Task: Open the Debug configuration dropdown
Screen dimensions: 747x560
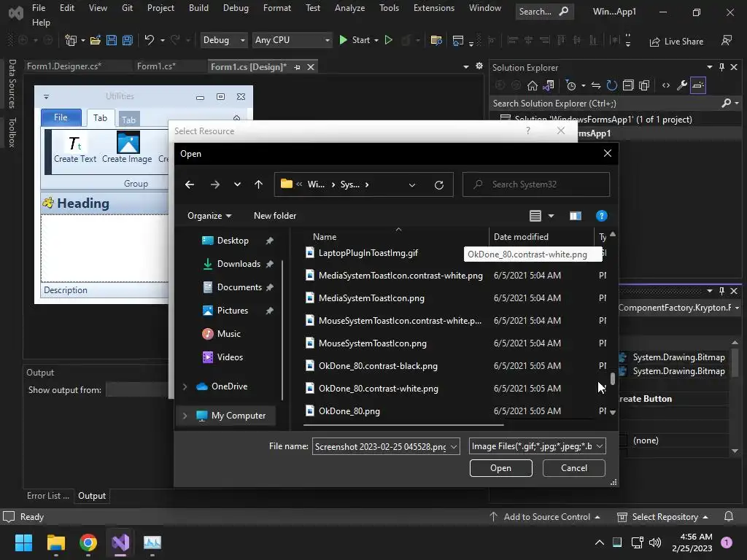Action: 224,40
